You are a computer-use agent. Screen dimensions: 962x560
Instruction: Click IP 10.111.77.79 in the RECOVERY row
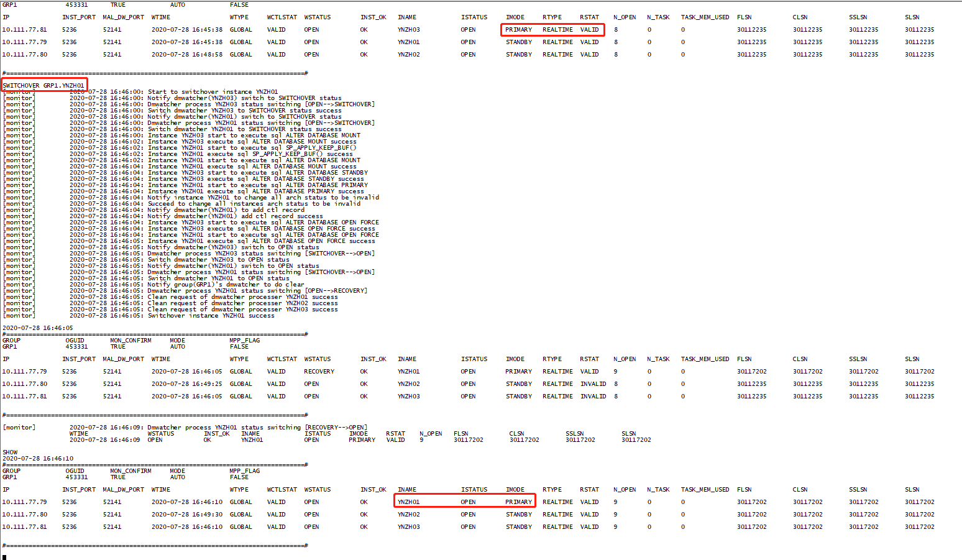24,372
